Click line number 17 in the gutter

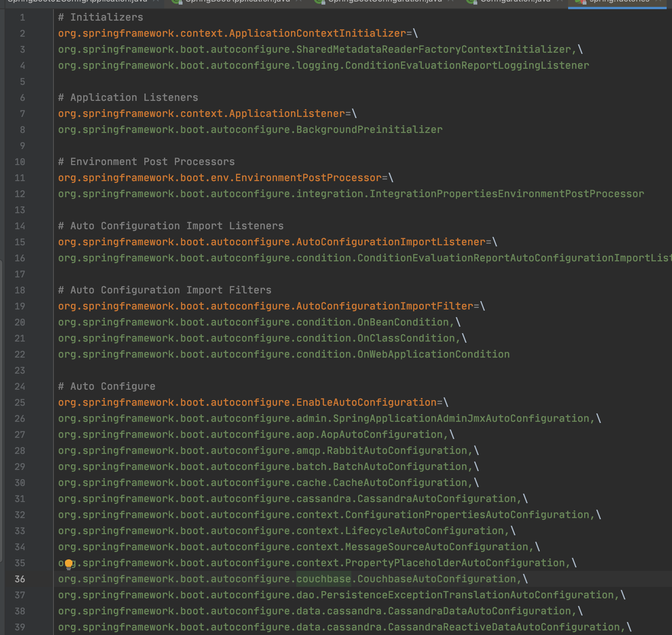pos(20,274)
